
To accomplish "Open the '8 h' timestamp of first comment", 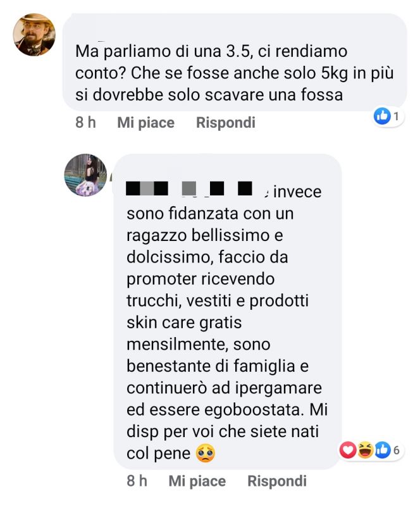I will (85, 123).
